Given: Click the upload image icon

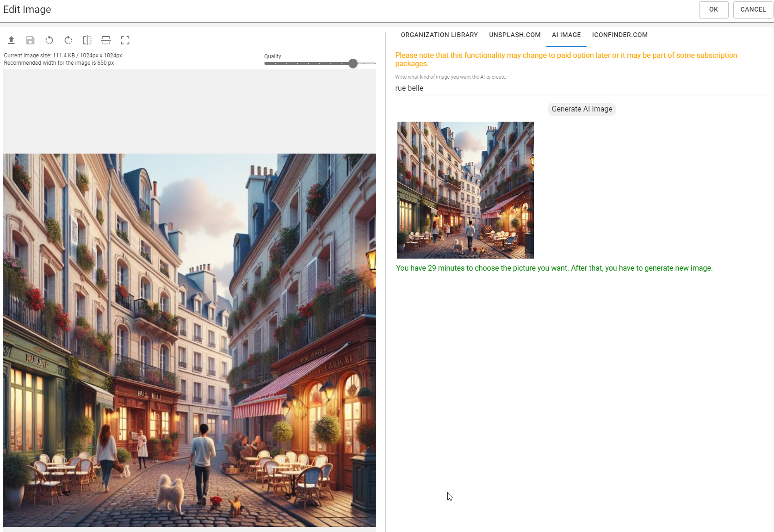Looking at the screenshot, I should point(12,40).
